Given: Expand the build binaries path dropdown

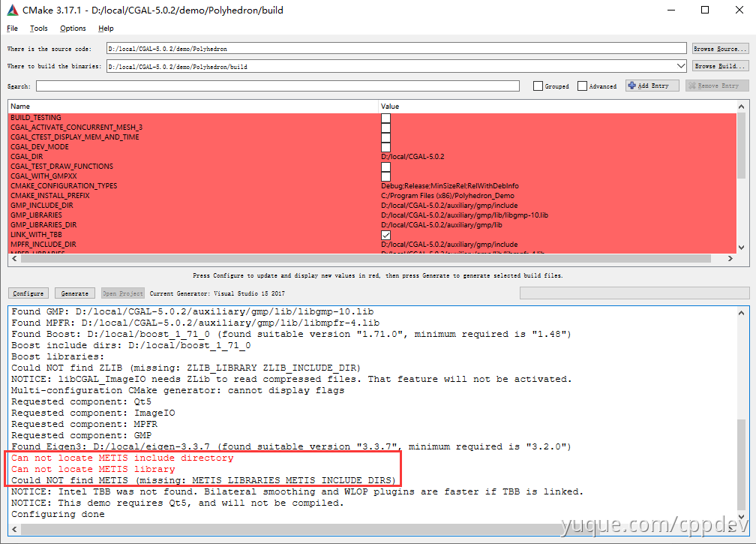Looking at the screenshot, I should pyautogui.click(x=681, y=66).
